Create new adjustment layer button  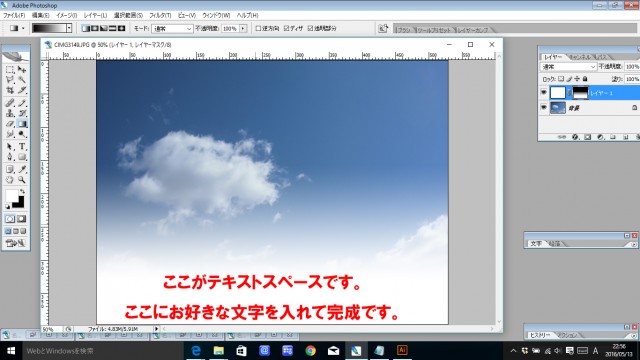pyautogui.click(x=600, y=137)
